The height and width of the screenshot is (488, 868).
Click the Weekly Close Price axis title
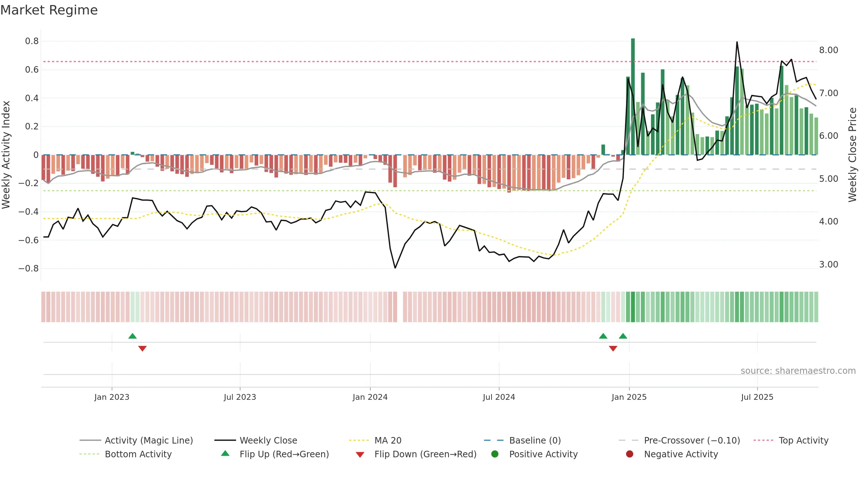pyautogui.click(x=853, y=155)
